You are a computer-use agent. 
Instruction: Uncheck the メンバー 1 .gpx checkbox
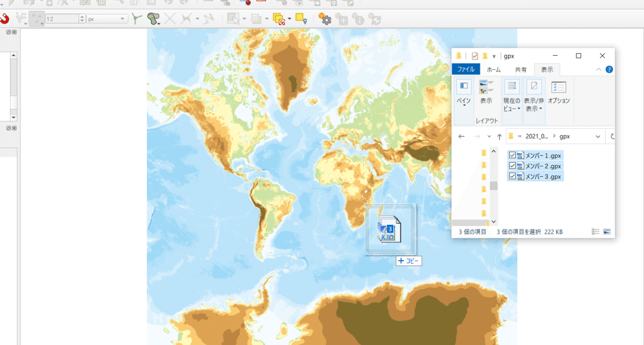(x=513, y=155)
